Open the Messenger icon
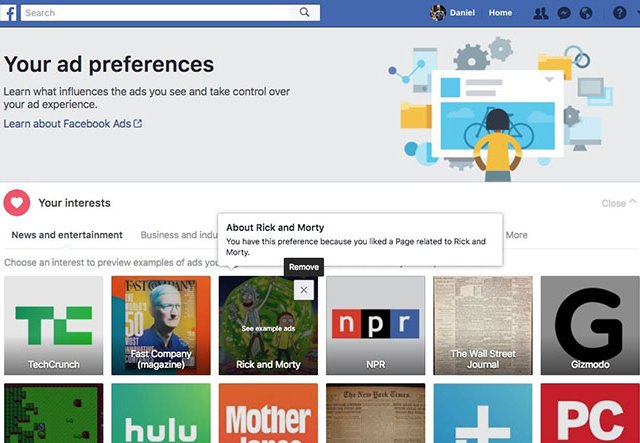Viewport: 640px width, 443px height. click(x=564, y=13)
